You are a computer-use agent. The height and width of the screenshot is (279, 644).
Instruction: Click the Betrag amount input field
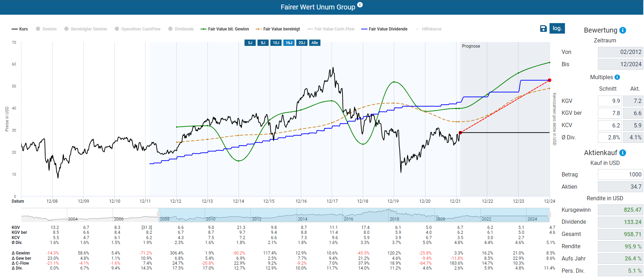620,174
